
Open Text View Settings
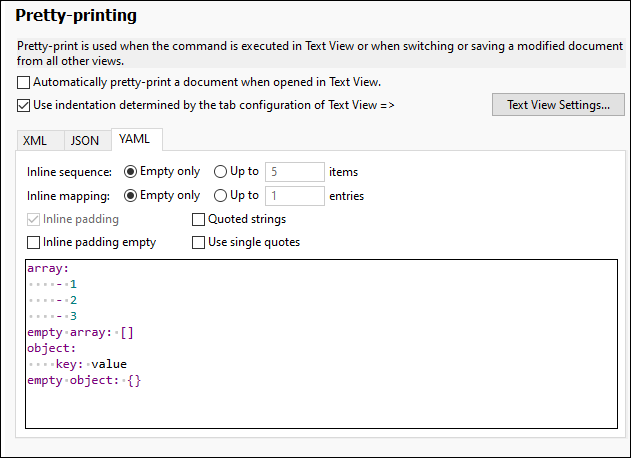coord(557,105)
